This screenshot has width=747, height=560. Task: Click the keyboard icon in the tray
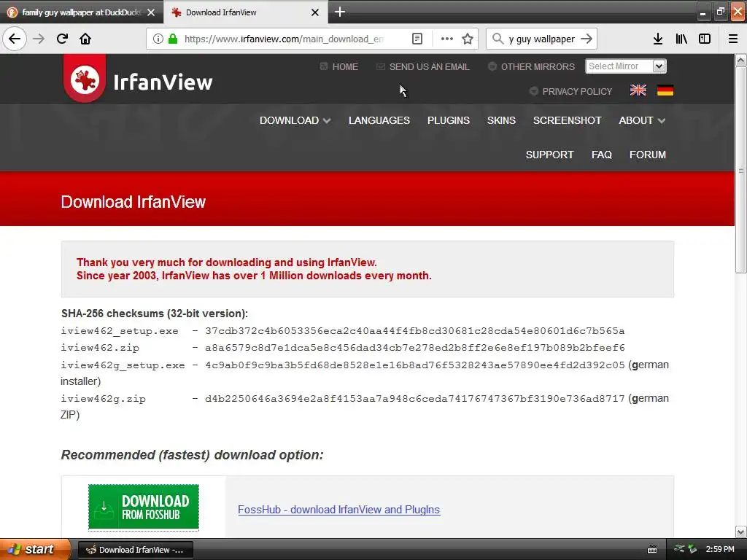pyautogui.click(x=652, y=550)
